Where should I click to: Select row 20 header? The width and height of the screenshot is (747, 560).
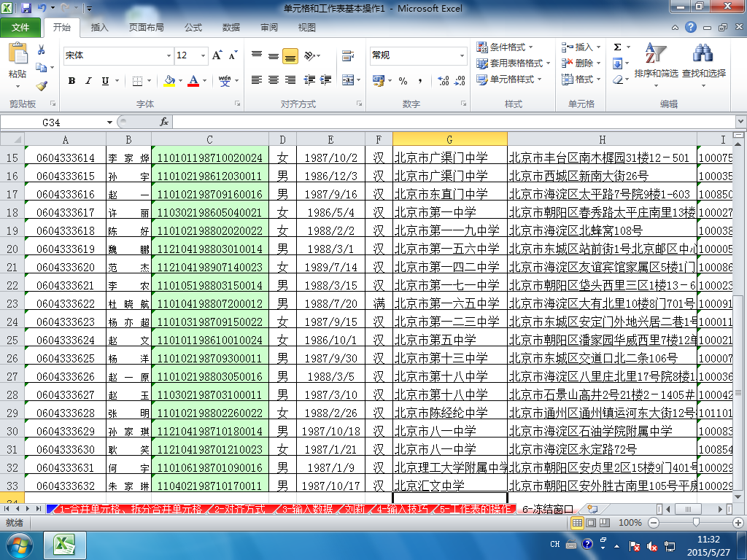point(12,249)
